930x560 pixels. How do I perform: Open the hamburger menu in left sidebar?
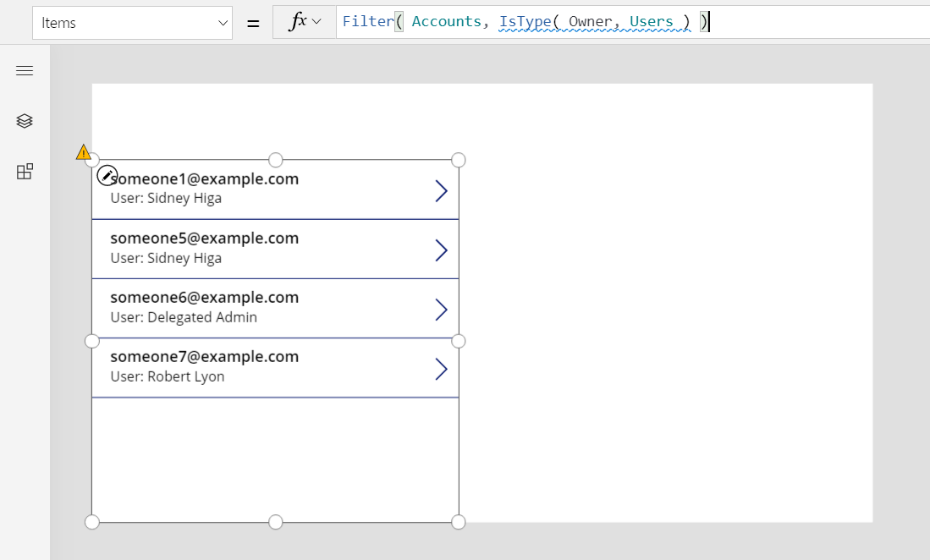coord(25,71)
